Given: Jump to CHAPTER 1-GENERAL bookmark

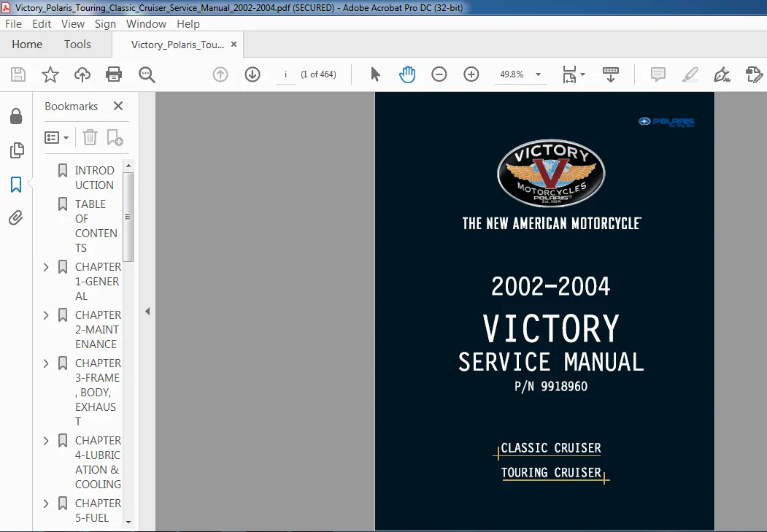Looking at the screenshot, I should [98, 281].
